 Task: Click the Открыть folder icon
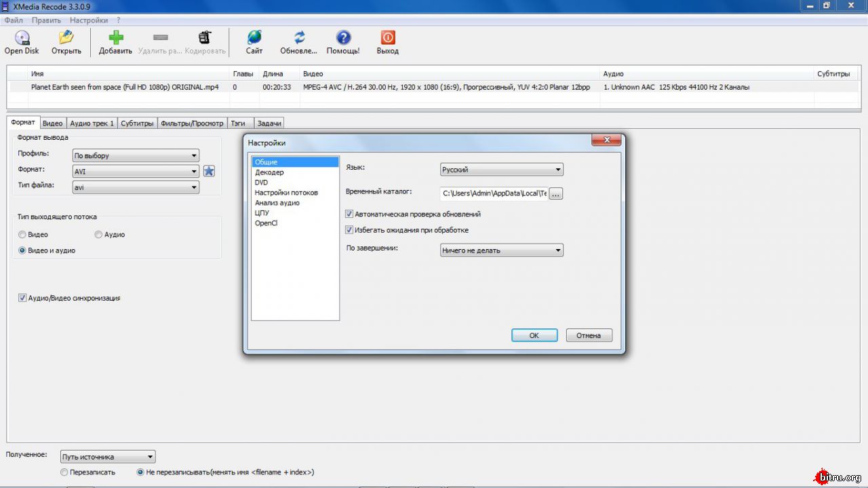[66, 37]
